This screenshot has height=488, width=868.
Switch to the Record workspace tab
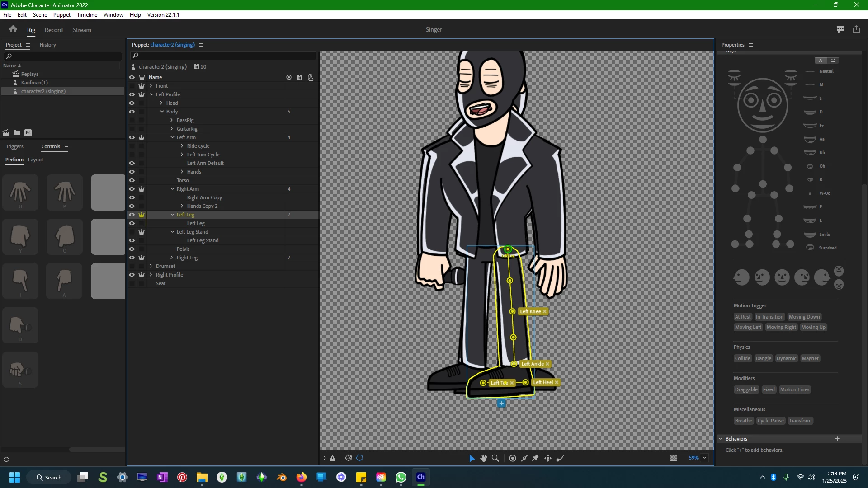(53, 30)
